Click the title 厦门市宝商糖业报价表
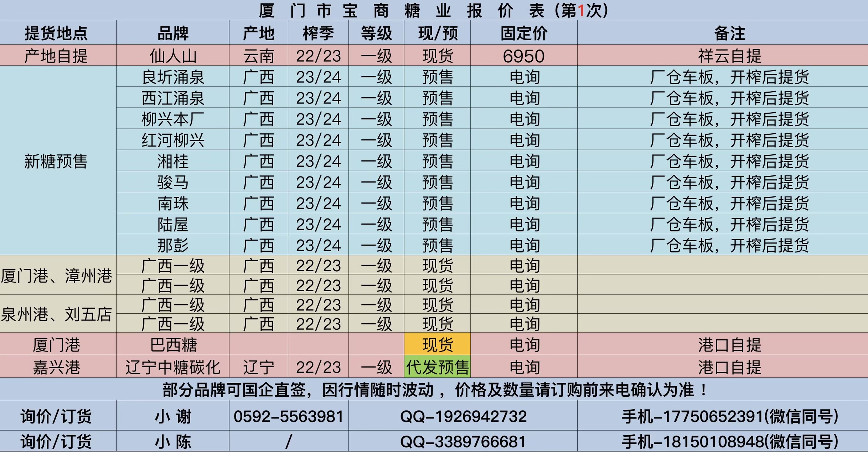The image size is (868, 452). point(433,10)
